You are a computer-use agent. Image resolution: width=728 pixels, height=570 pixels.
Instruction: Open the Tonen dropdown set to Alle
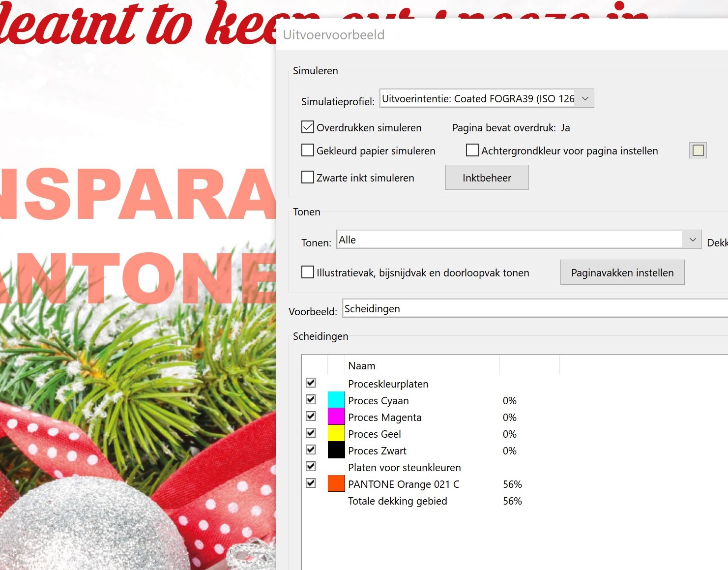(x=519, y=240)
